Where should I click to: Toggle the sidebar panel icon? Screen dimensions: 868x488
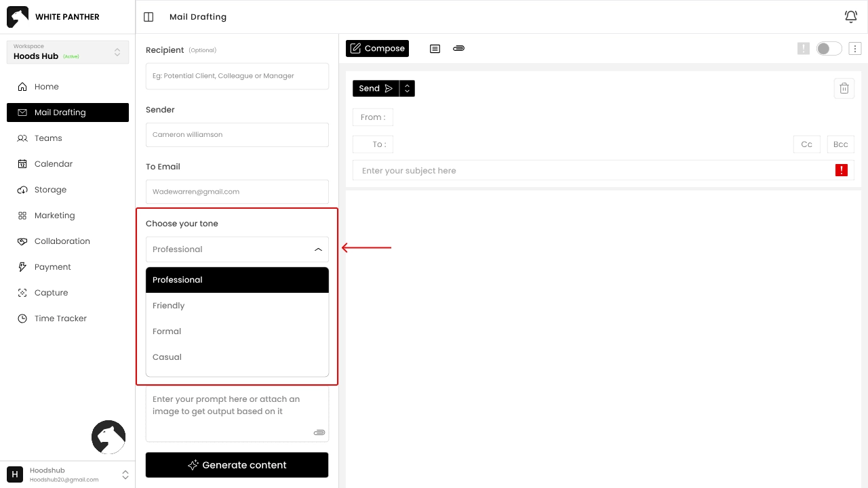(x=149, y=17)
